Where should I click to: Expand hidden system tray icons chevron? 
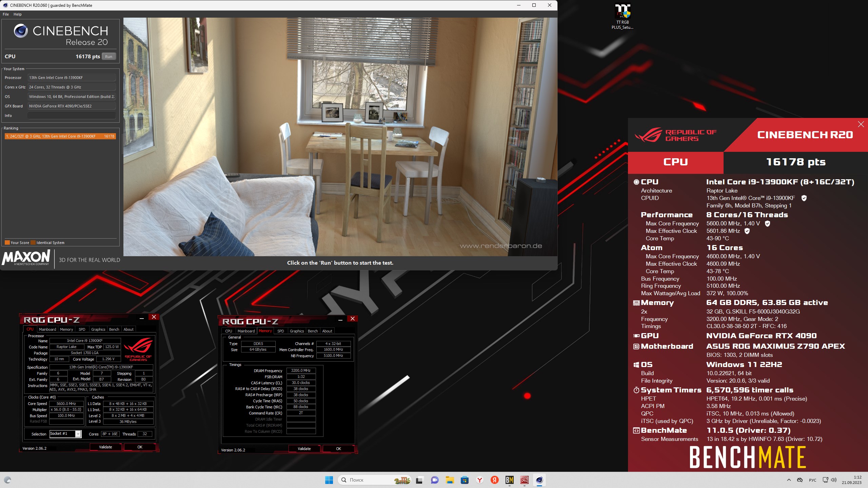point(789,480)
